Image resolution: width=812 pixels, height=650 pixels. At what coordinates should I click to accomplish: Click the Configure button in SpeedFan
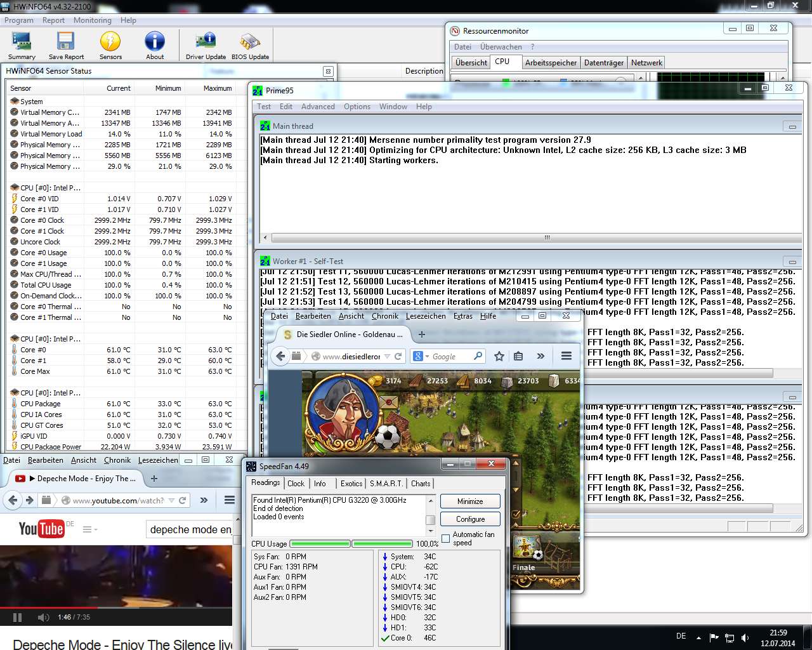470,519
